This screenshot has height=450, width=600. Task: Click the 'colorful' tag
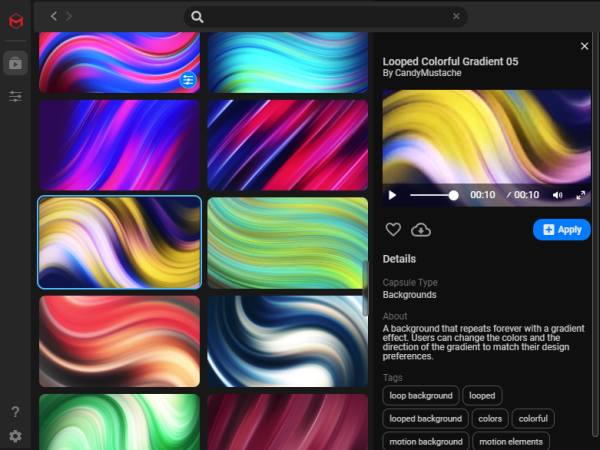point(533,418)
